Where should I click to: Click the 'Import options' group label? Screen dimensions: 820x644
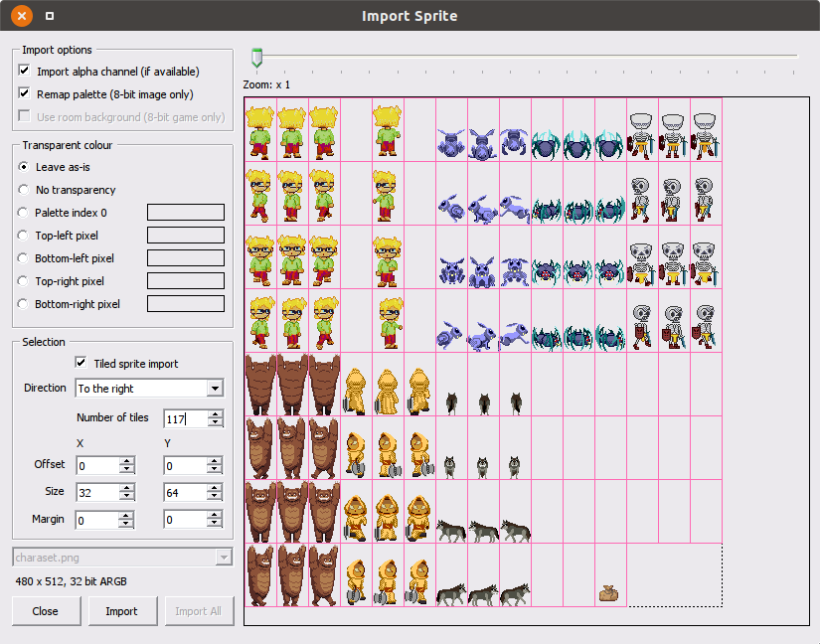pyautogui.click(x=57, y=50)
